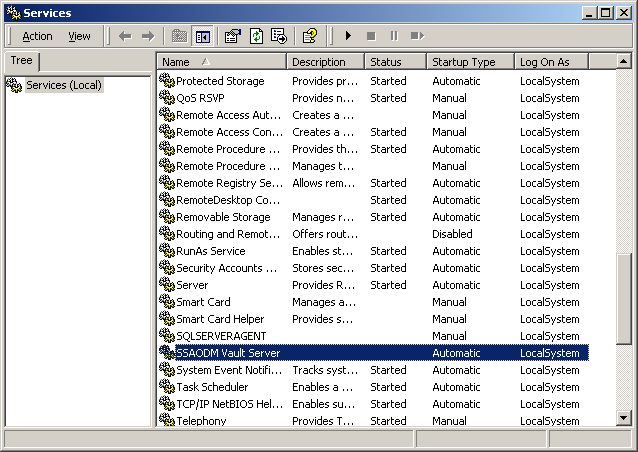This screenshot has width=638, height=452.
Task: Open the View menu
Action: pos(79,36)
